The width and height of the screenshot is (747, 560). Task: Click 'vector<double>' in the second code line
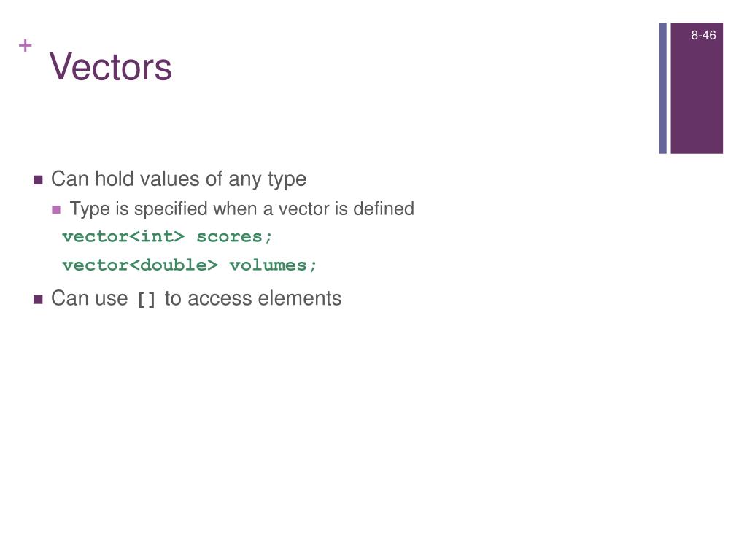(140, 265)
